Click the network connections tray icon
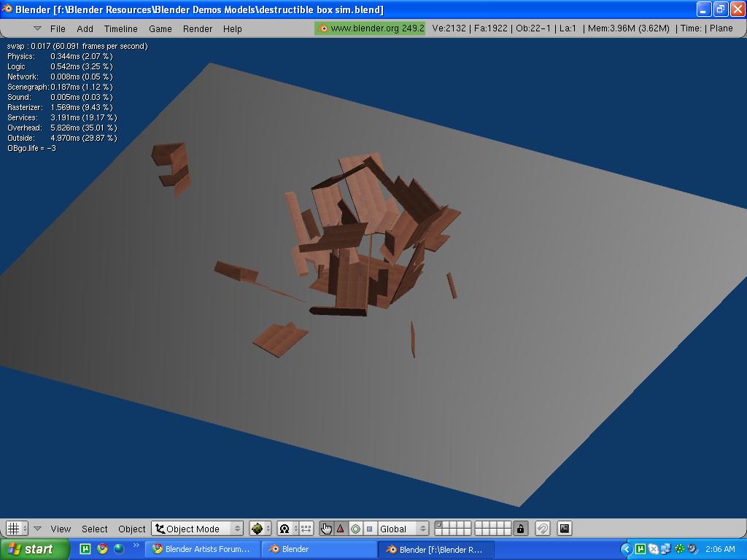Screen dimensions: 747x560 click(x=666, y=549)
